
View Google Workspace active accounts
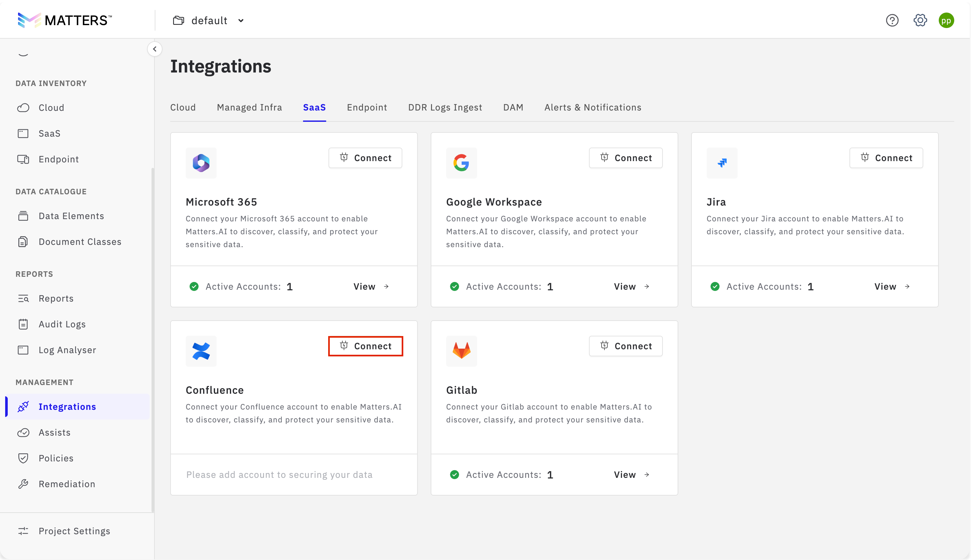pyautogui.click(x=632, y=286)
